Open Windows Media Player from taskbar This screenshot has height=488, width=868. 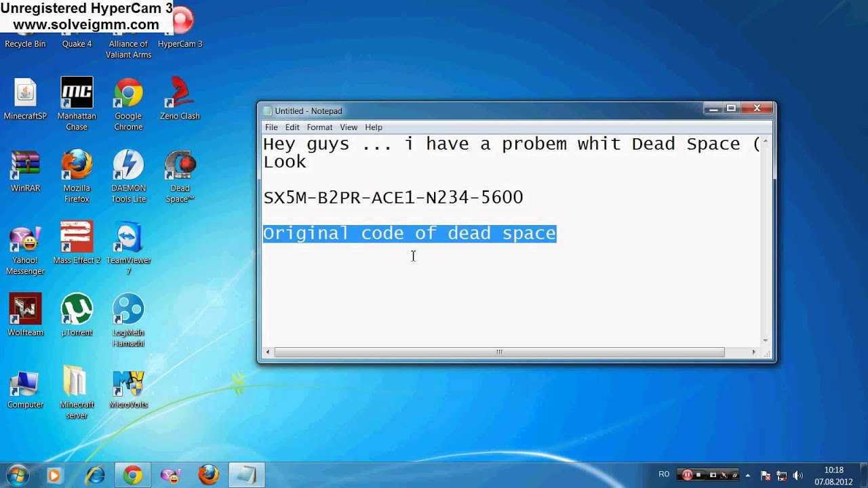coord(54,475)
